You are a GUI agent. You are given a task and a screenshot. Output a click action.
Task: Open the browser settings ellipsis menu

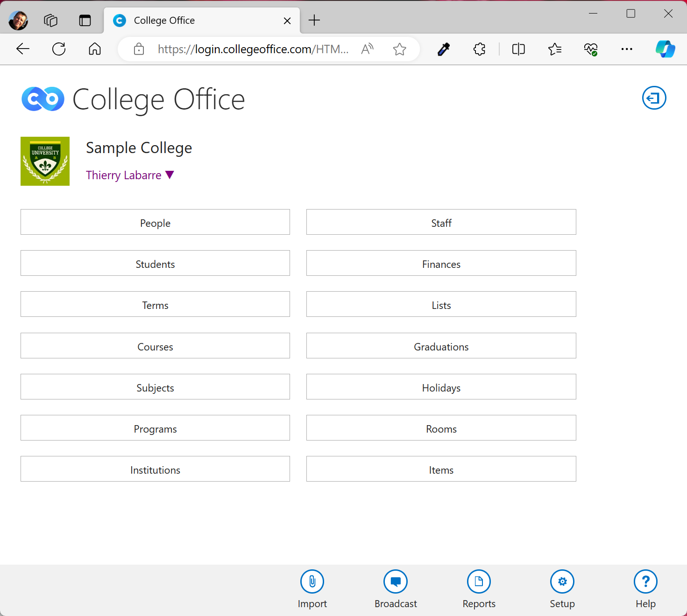point(627,49)
